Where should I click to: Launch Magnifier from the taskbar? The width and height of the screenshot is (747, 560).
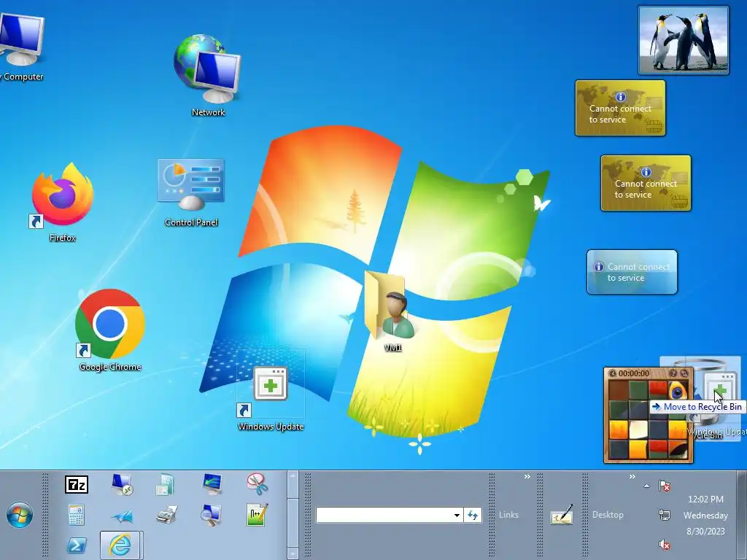(x=211, y=516)
